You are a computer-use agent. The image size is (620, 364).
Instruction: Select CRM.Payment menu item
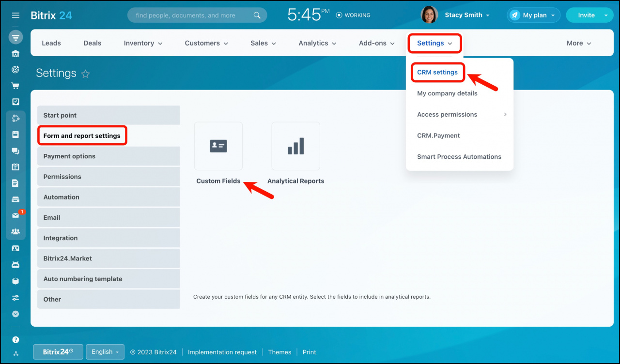(438, 136)
